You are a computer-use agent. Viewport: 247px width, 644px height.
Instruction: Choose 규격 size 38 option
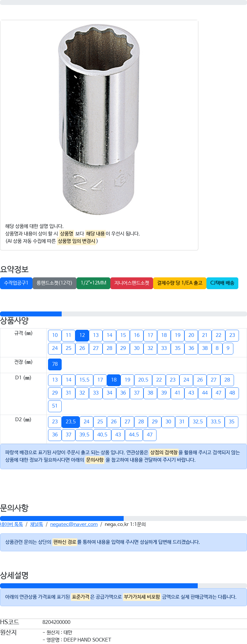[x=205, y=348]
